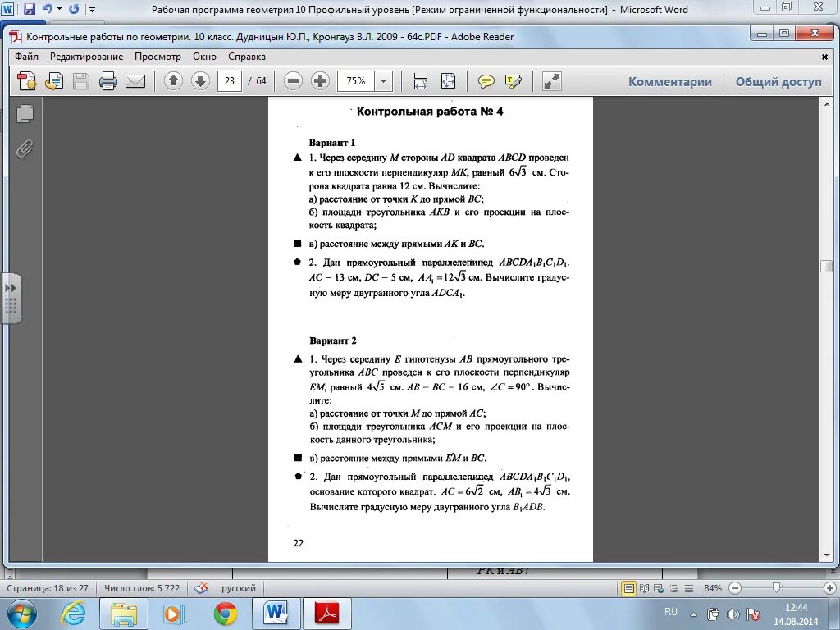Click Word zoom level 84%
Image resolution: width=840 pixels, height=630 pixels.
coord(713,588)
